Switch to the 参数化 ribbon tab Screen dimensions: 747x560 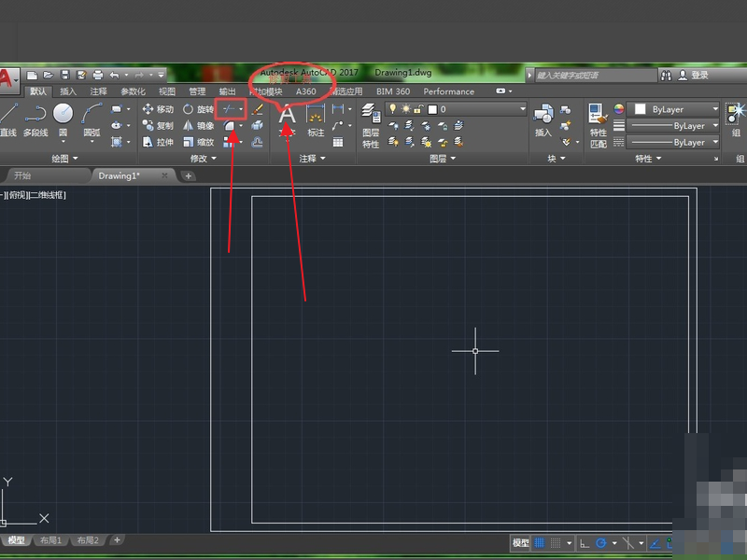tap(133, 91)
